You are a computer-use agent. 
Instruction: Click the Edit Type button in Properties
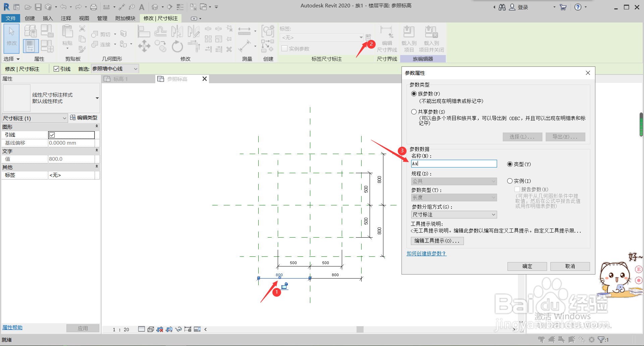[x=84, y=117]
